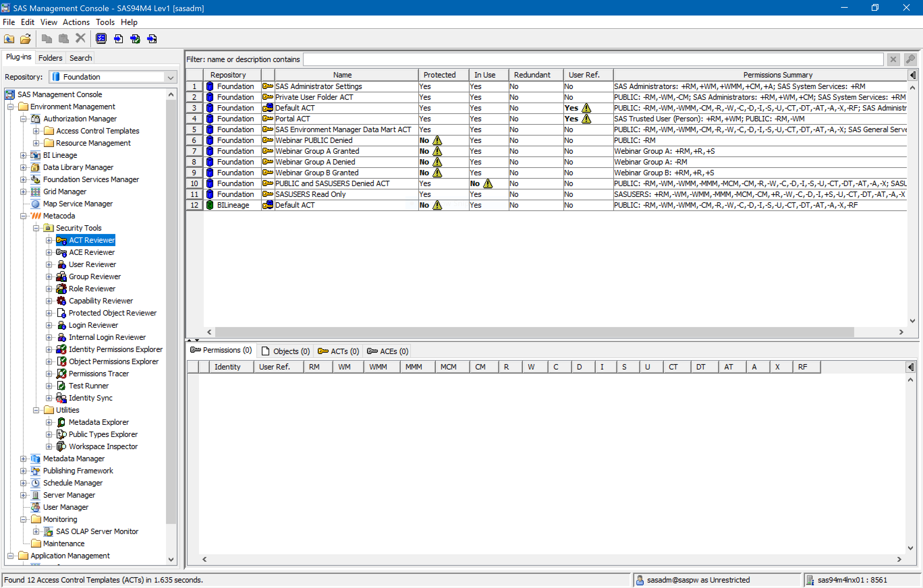
Task: Click the Identity Permissions Explorer icon
Action: point(61,349)
